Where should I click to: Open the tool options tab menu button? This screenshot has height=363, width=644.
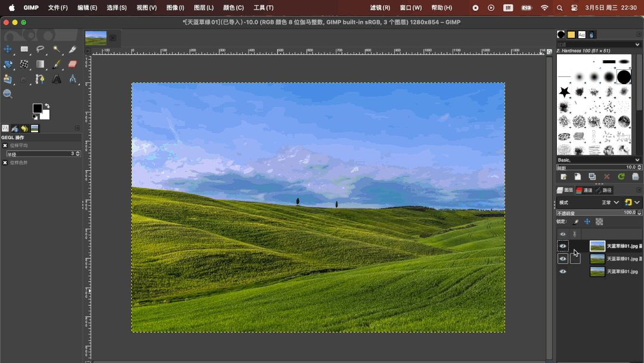click(77, 128)
